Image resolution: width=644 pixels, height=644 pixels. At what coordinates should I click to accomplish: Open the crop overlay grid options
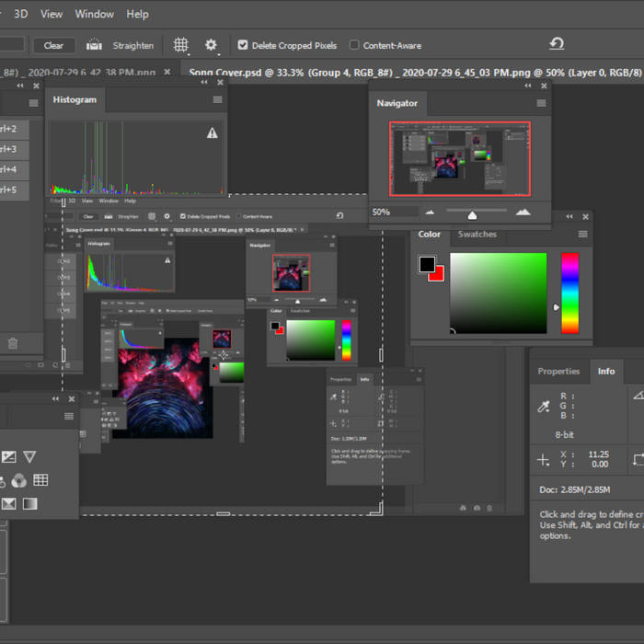point(181,45)
